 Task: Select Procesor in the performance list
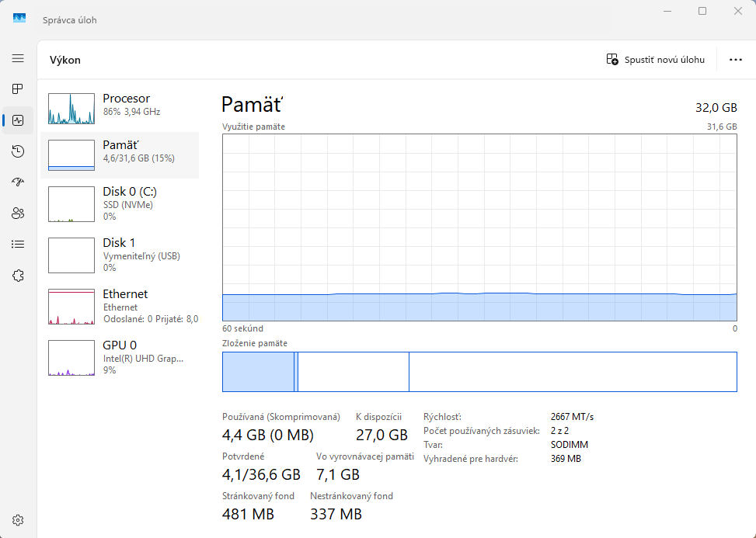click(120, 109)
